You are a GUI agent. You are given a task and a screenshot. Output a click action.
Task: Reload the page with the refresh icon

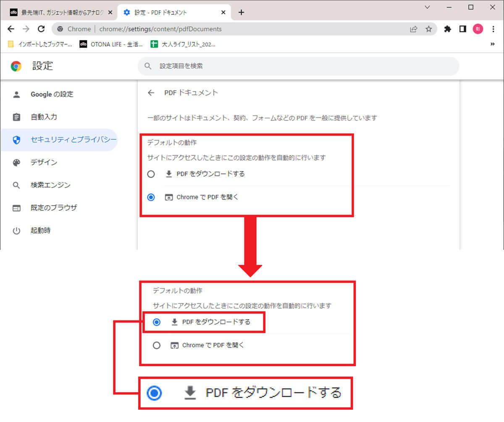[x=41, y=29]
